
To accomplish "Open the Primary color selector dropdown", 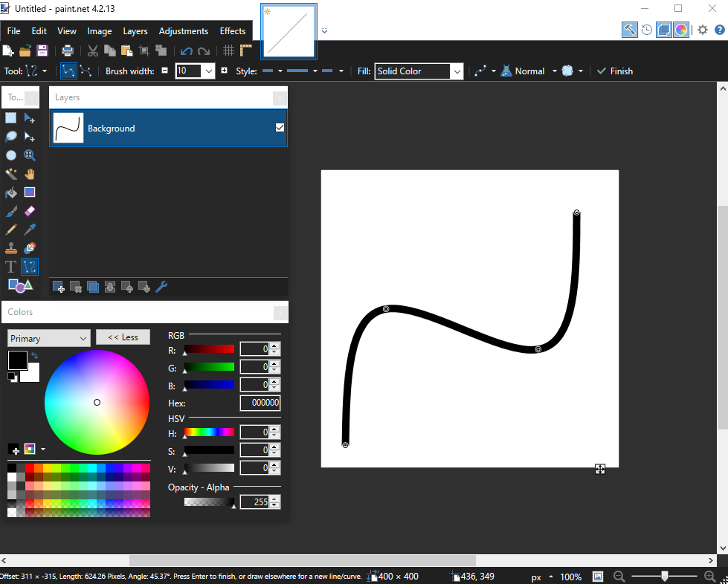I will click(x=48, y=339).
